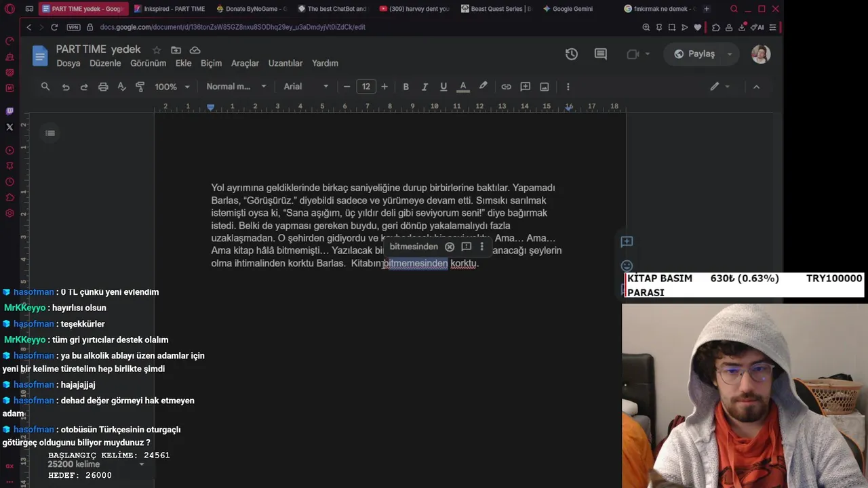Open Opera sidebar settings gear
Image resolution: width=868 pixels, height=488 pixels.
[9, 213]
